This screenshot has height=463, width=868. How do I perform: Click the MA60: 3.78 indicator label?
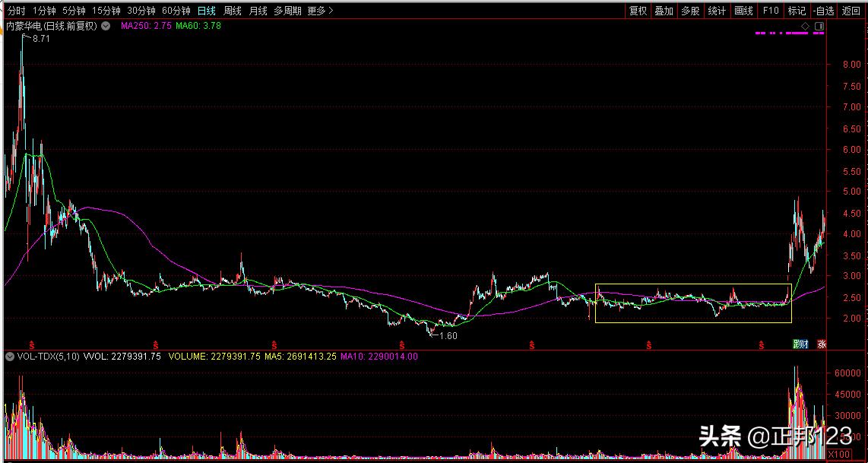[199, 26]
